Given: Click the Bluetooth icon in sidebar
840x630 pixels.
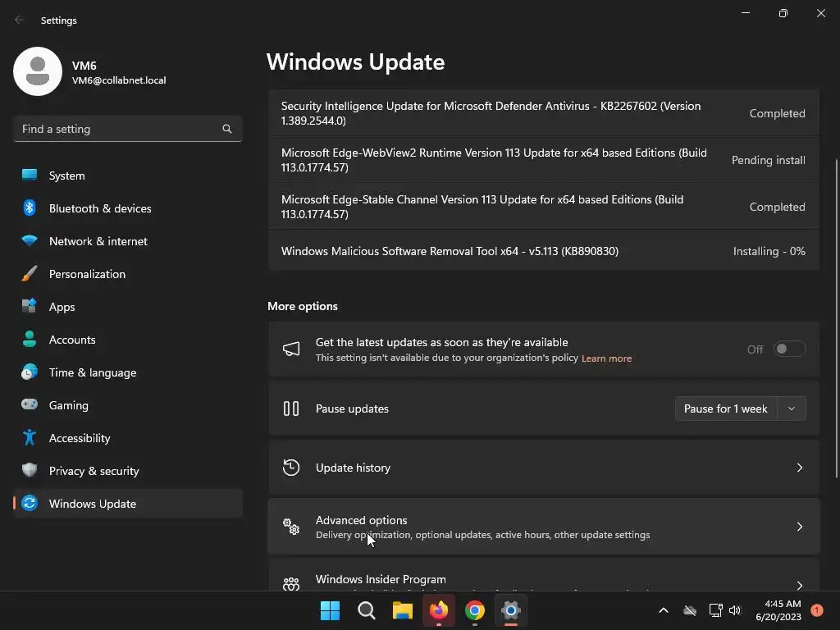Looking at the screenshot, I should [x=30, y=208].
